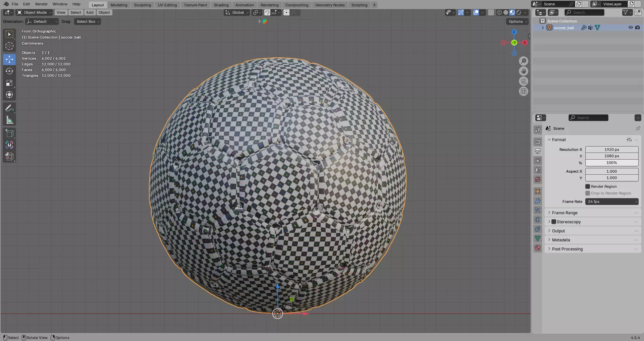
Task: Open the Global transform orientation dropdown
Action: tap(237, 12)
